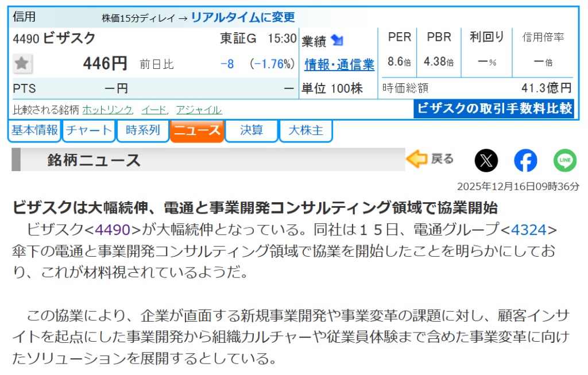588x375 pixels.
Task: Select the ニュース tab
Action: [x=196, y=130]
